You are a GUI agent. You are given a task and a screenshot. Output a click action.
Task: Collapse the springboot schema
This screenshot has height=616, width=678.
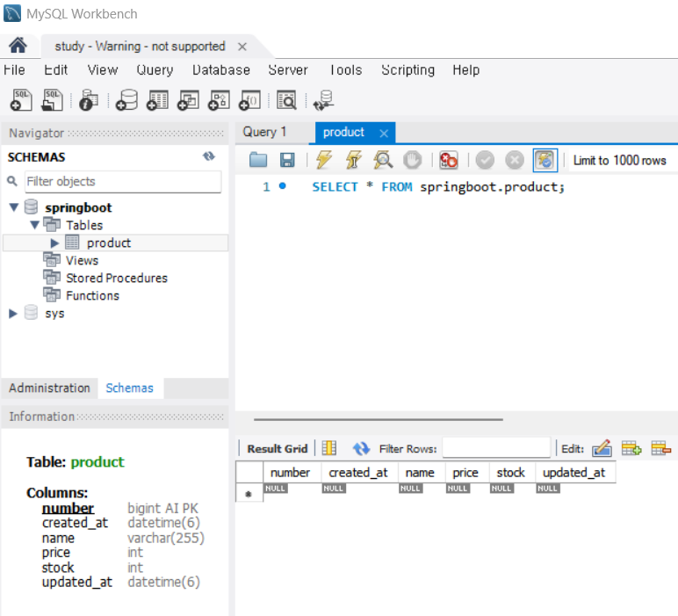click(x=14, y=207)
